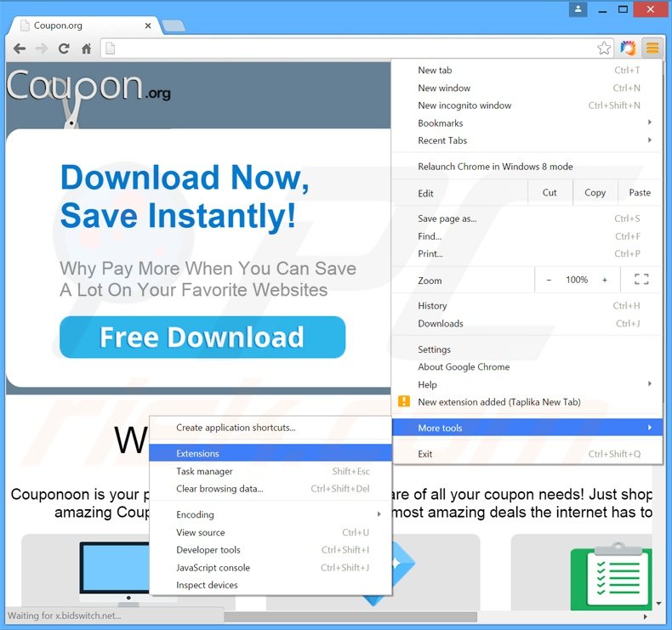Click the scroll-right arrow of horizontal scrollbar

point(646,616)
